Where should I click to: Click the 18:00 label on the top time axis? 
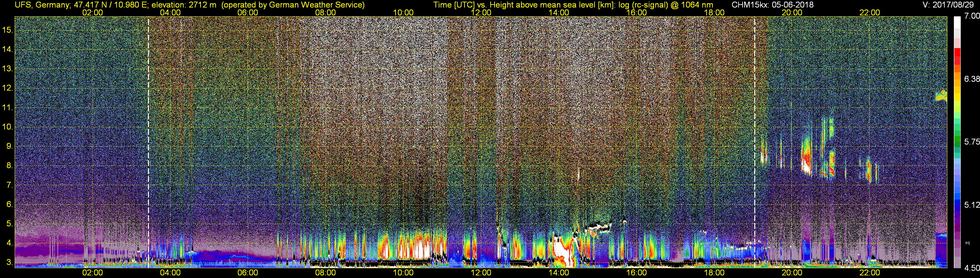click(714, 12)
